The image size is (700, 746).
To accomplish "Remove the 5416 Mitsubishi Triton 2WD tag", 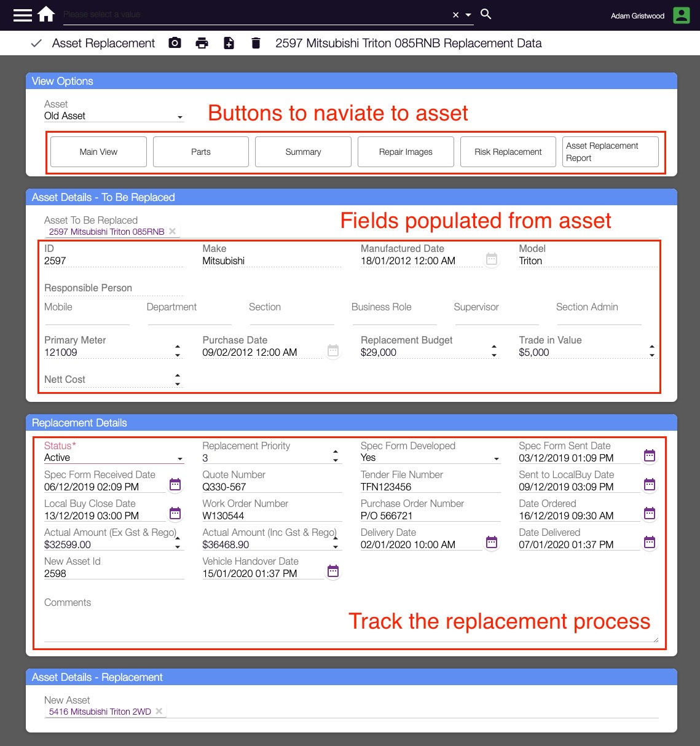I will point(159,712).
